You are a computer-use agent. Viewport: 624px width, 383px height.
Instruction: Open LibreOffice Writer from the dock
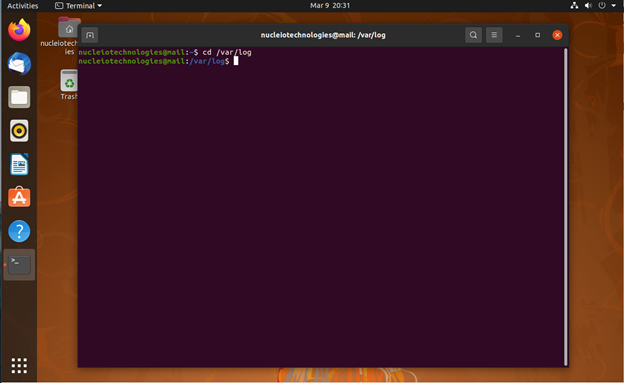19,164
